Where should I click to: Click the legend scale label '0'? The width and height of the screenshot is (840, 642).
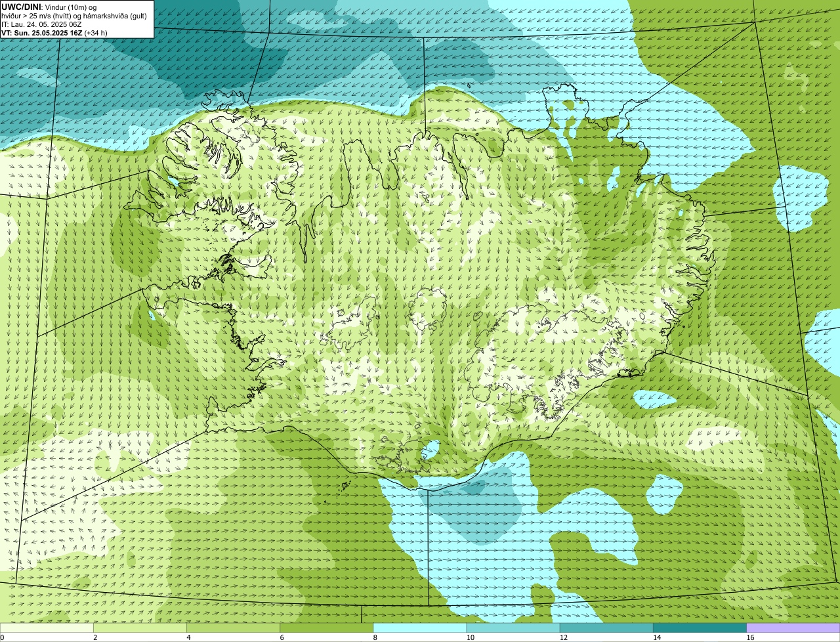(x=2, y=637)
